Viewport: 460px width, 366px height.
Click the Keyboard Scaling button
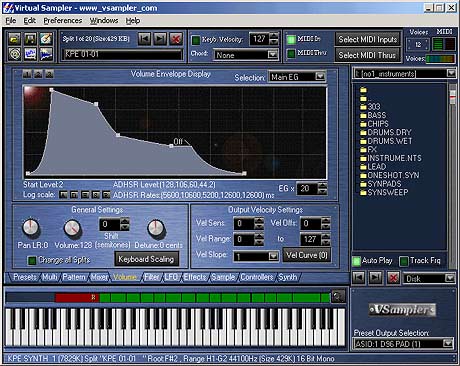[x=146, y=259]
